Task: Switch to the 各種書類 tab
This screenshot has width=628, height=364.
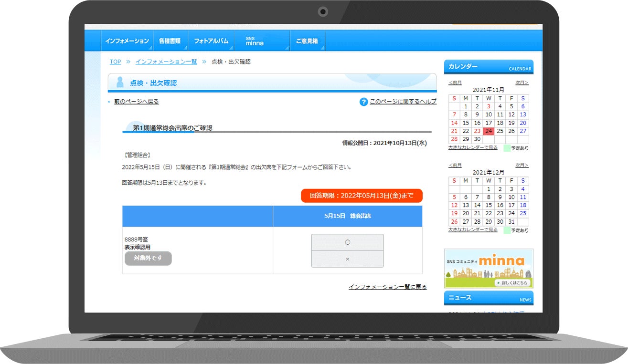Action: pos(170,41)
